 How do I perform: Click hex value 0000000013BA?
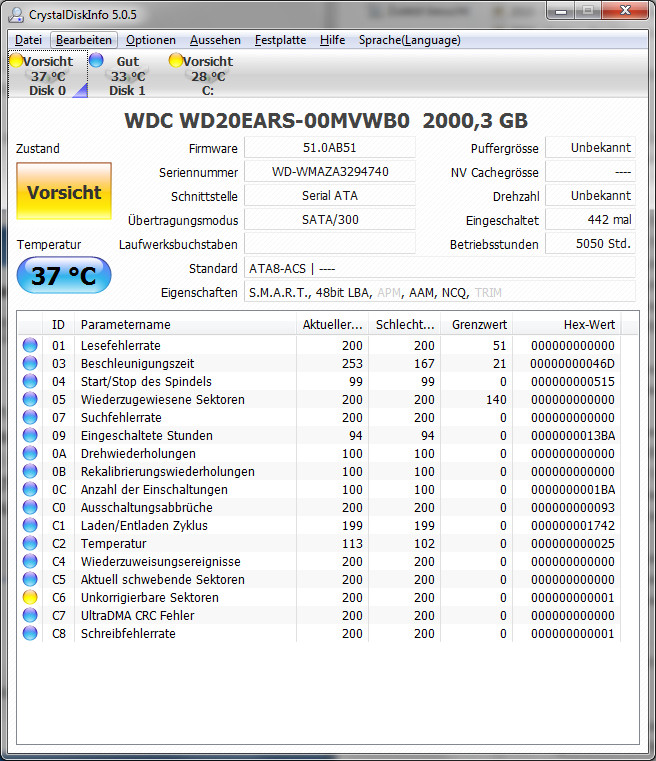click(573, 435)
